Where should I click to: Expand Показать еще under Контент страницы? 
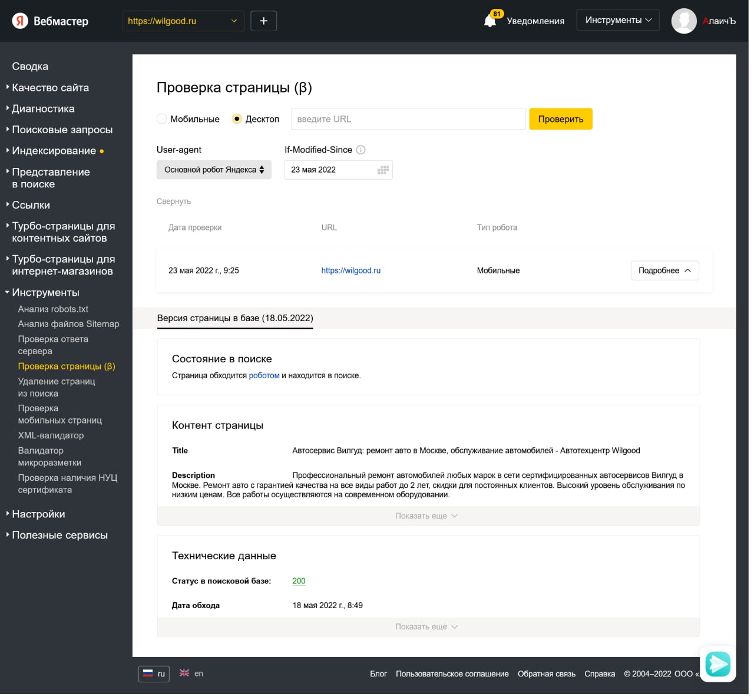click(x=427, y=516)
